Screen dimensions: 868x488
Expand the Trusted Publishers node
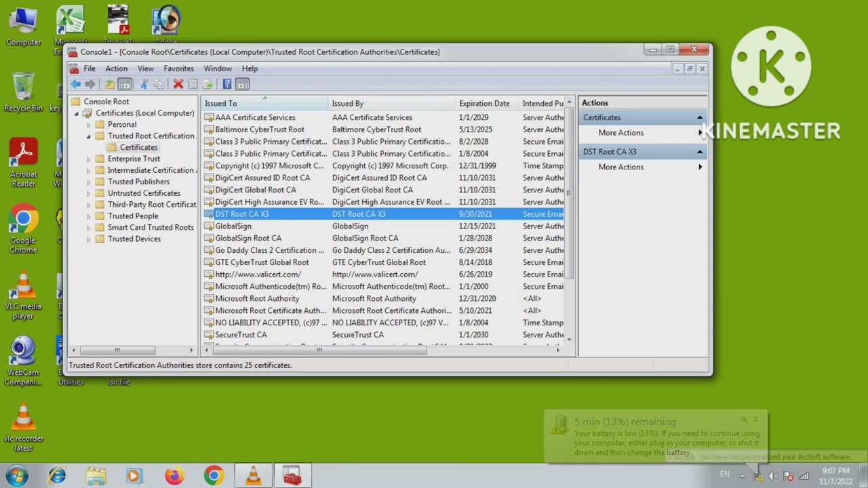(88, 182)
